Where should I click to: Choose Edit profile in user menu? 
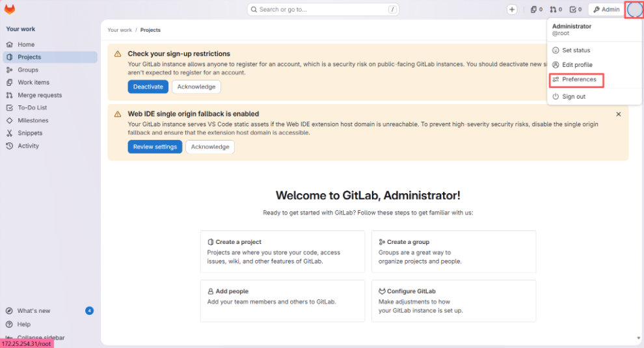[x=595, y=64]
